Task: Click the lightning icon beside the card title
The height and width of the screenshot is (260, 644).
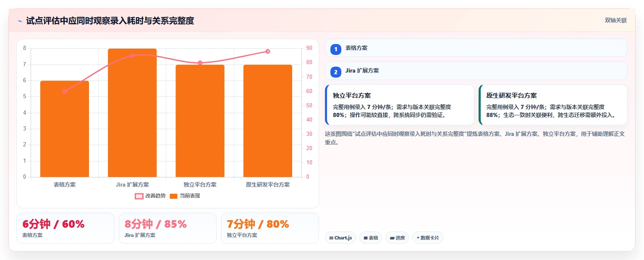Action: coord(20,21)
